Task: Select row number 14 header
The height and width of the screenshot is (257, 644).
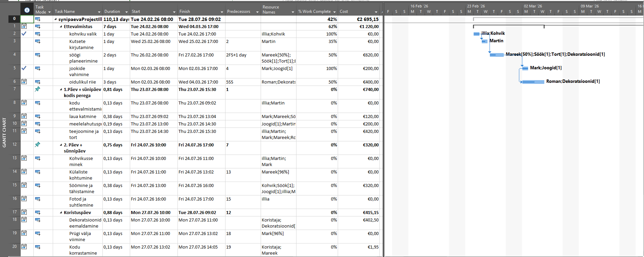Action: [x=15, y=171]
